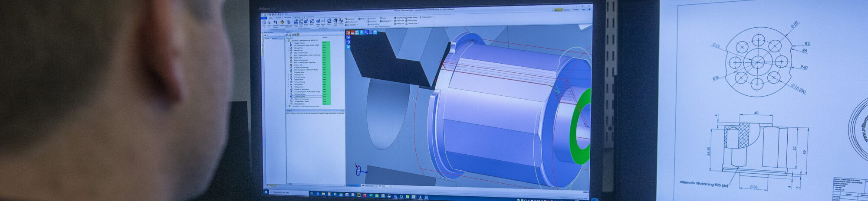Viewport: 868px width, 201px height.
Task: Open the Probing Cycles dropdown
Action: coord(427,17)
